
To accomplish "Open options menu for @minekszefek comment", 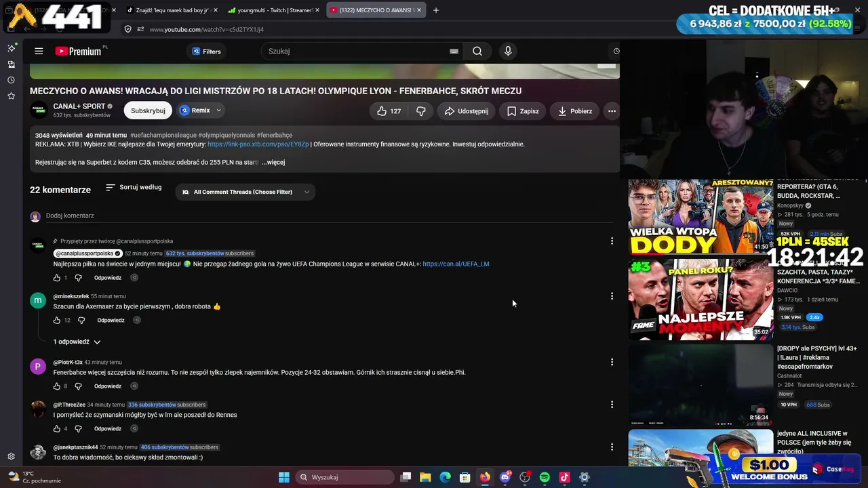I will [612, 296].
